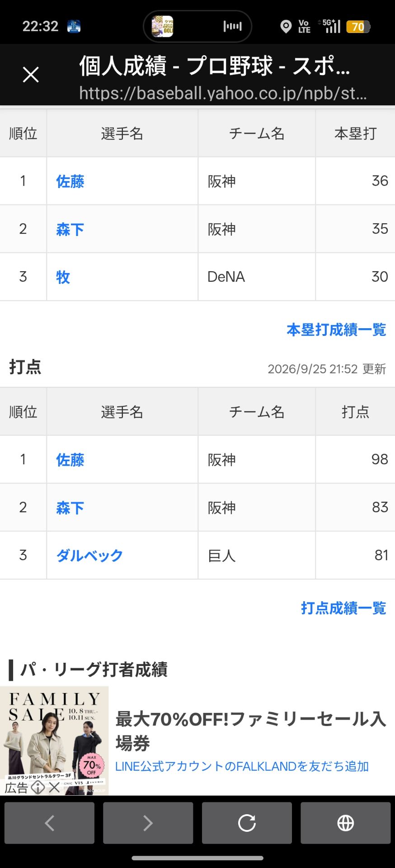Reload the page with refresh icon
Viewport: 395px width, 868px height.
click(247, 823)
